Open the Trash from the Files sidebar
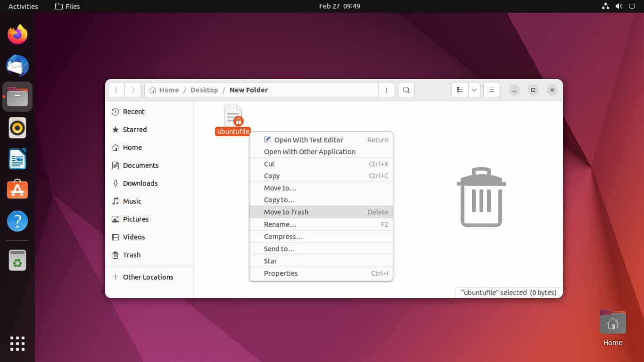Screen dimensions: 644x362 point(131,255)
